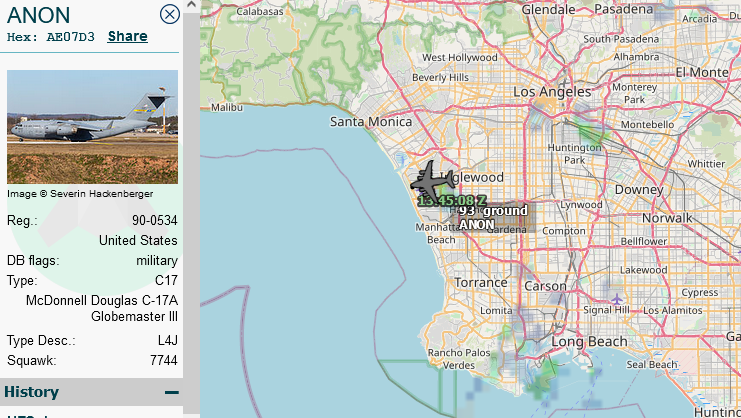Click the Whittier map label

click(x=706, y=163)
